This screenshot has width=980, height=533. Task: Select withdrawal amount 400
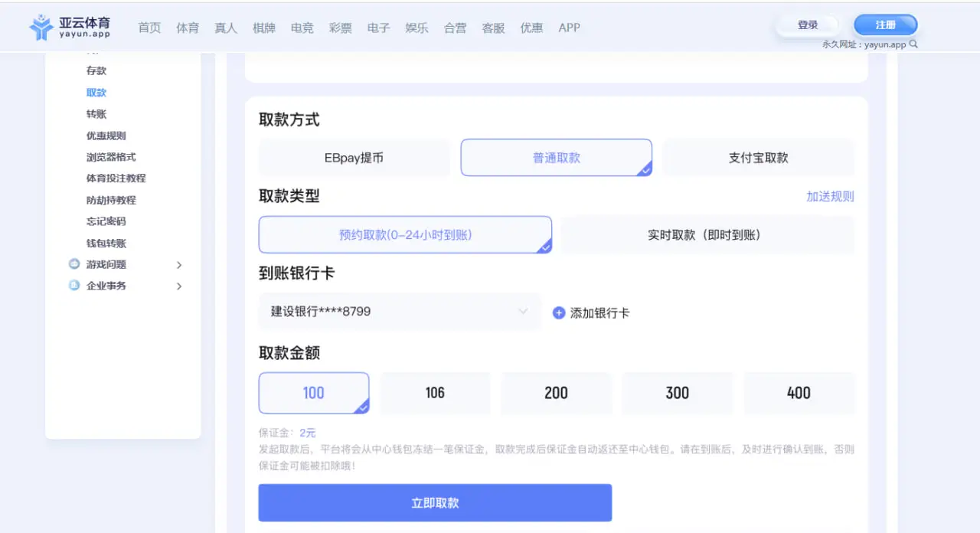[799, 393]
